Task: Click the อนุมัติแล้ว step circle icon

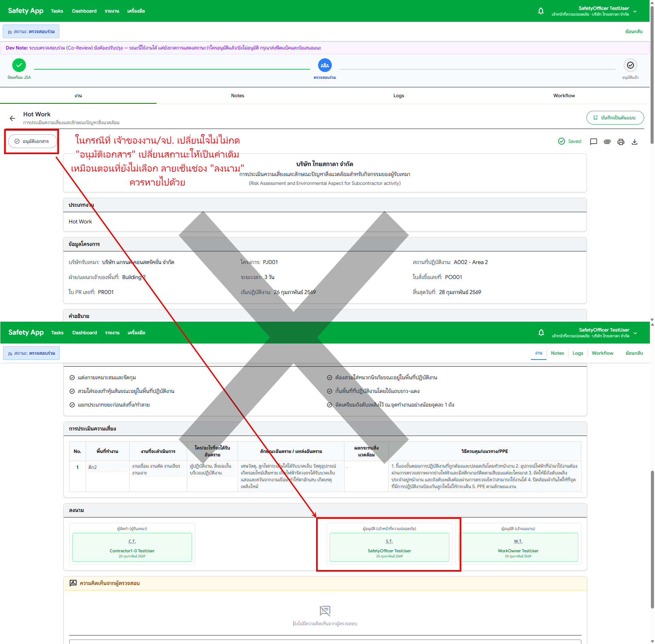Action: (x=630, y=65)
